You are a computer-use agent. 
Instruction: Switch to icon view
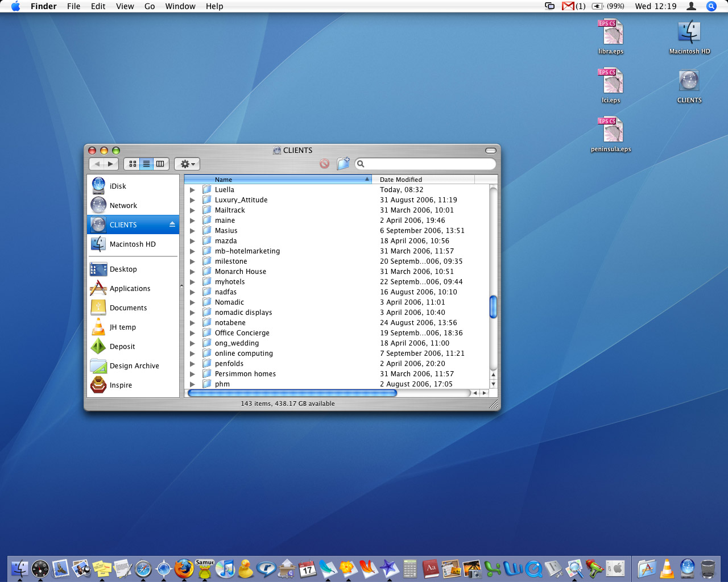133,164
